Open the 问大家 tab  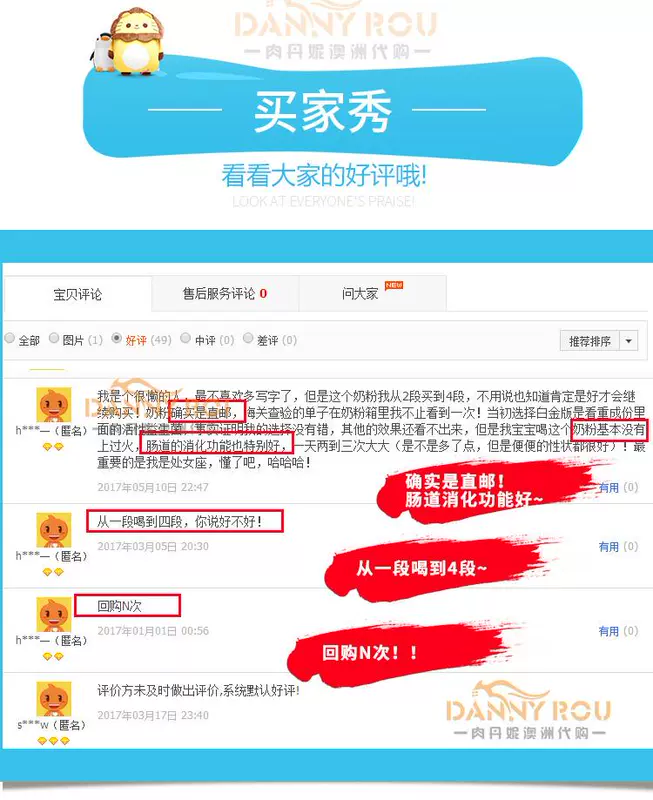[x=372, y=293]
